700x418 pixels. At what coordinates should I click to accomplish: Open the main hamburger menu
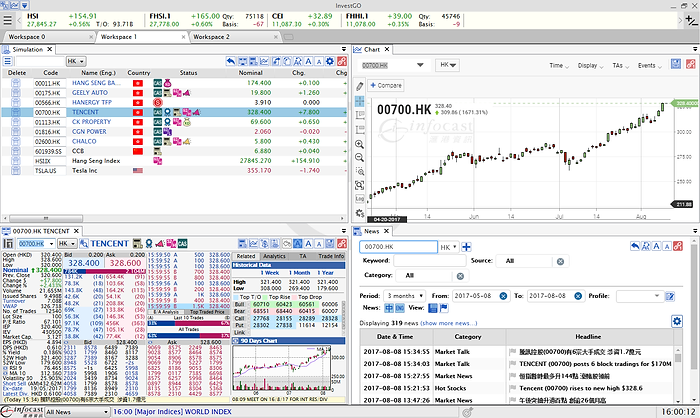coord(8,21)
